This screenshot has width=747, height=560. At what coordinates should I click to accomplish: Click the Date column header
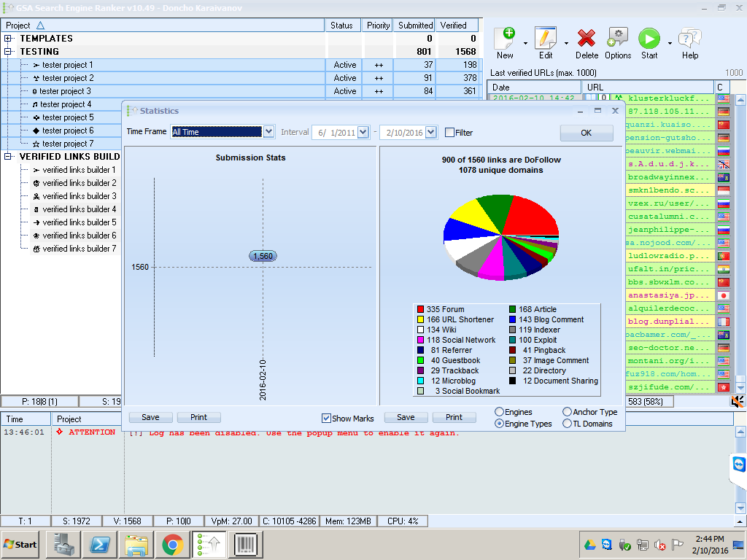[x=534, y=87]
